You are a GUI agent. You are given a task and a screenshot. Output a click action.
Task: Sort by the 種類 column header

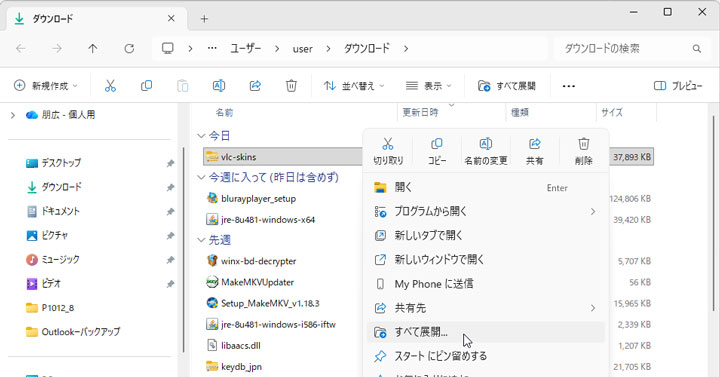tap(520, 113)
